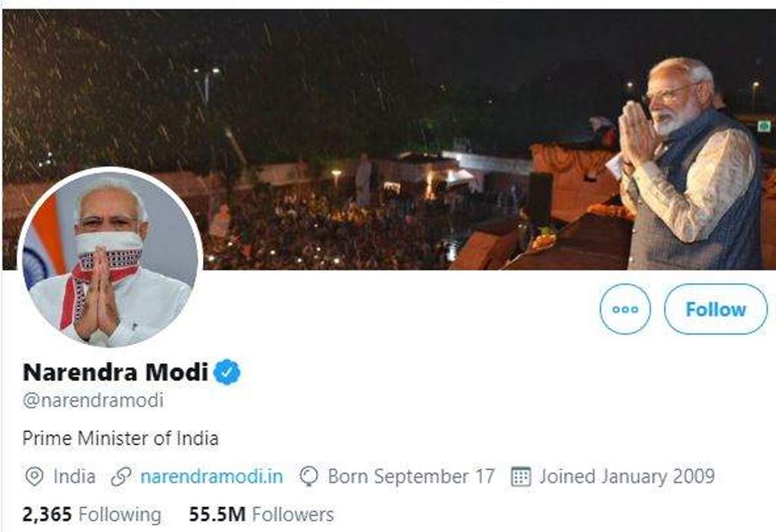Click the @narendramodi handle text
The height and width of the screenshot is (532, 776).
pos(93,400)
